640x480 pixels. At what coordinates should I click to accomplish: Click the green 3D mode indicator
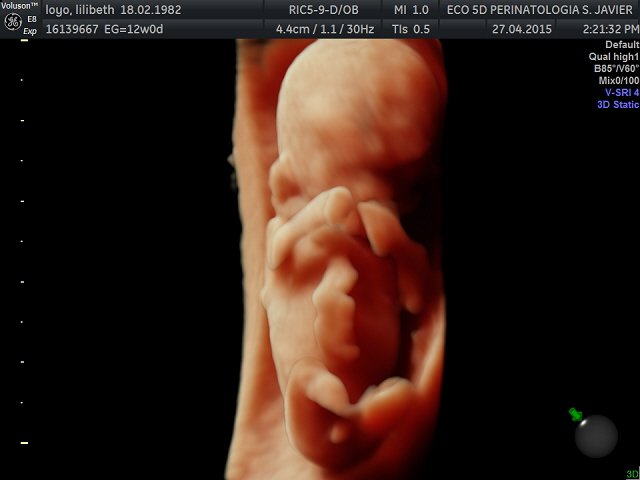coord(632,473)
